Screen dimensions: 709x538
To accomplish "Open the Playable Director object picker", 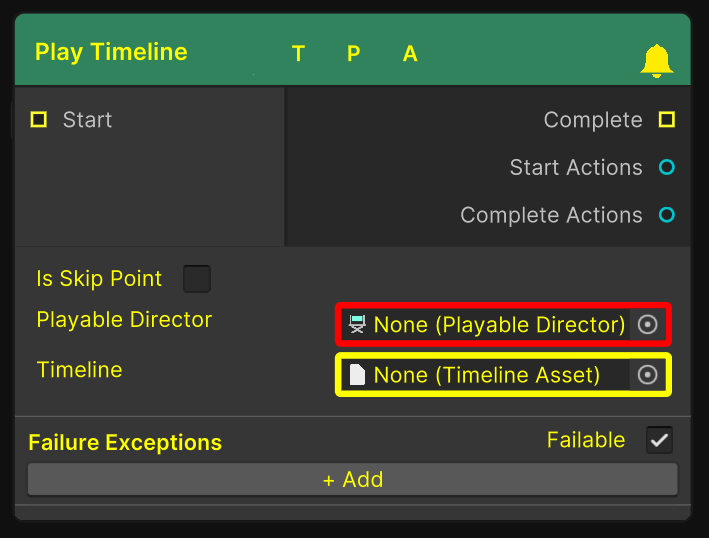I will pos(648,325).
